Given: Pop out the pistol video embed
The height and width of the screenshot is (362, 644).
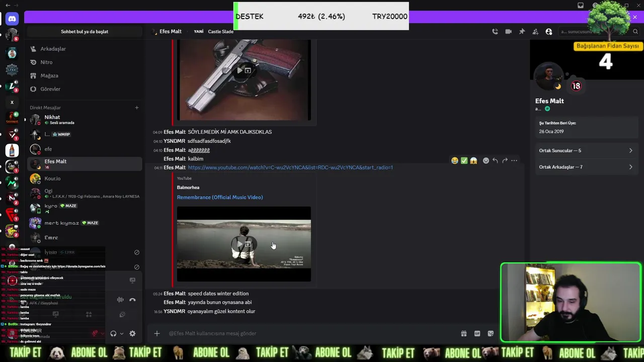Looking at the screenshot, I should (x=248, y=70).
